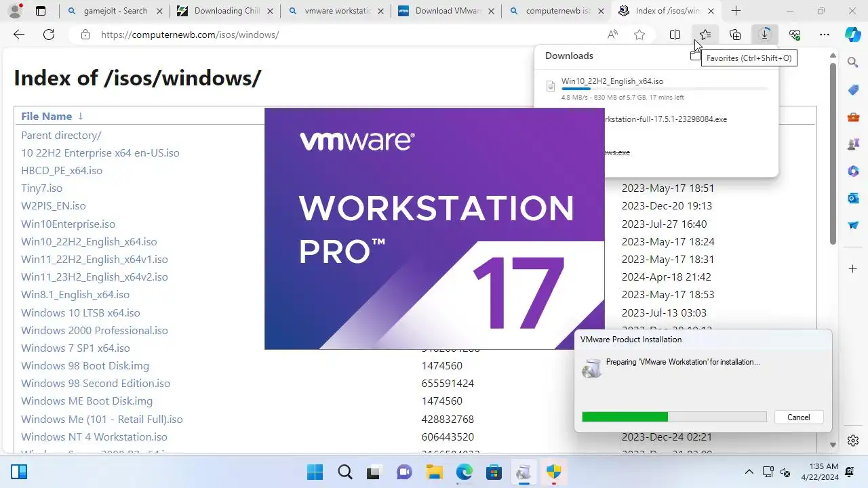
Task: Open HBCD_PE_x64.iso link
Action: point(62,170)
